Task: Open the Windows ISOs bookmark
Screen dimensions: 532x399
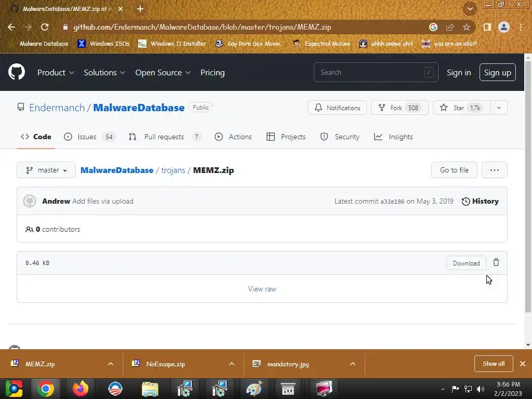Action: [x=103, y=44]
